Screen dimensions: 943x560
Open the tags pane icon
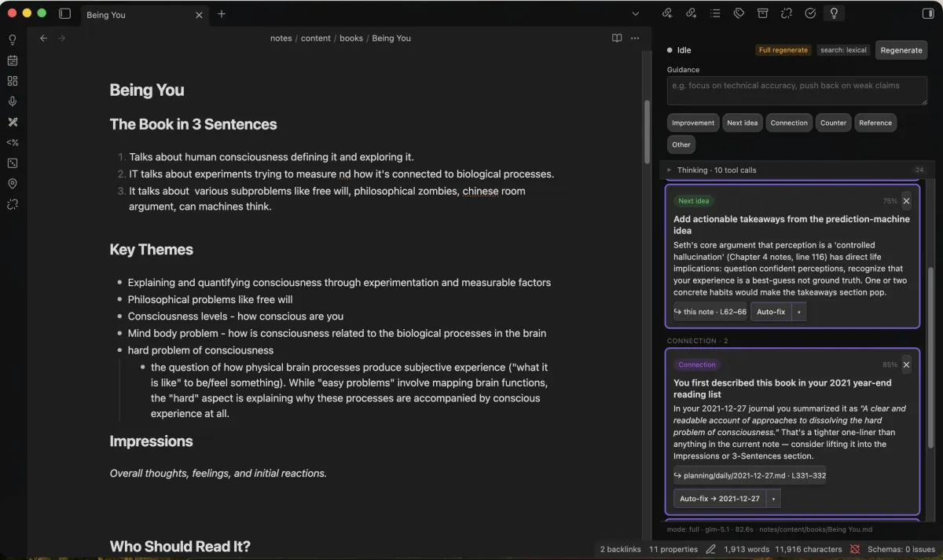(739, 13)
